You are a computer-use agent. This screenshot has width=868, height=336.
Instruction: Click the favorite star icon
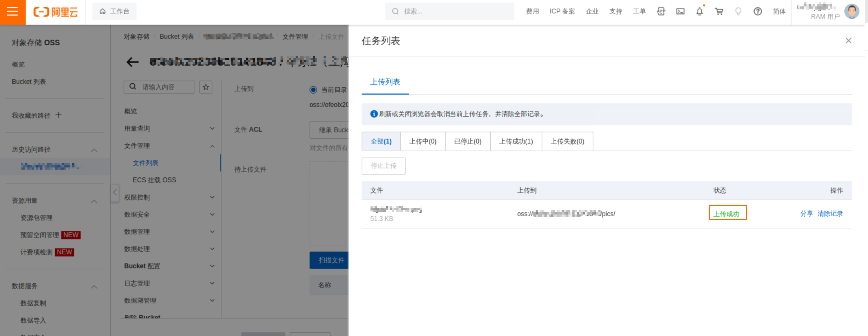click(x=206, y=87)
